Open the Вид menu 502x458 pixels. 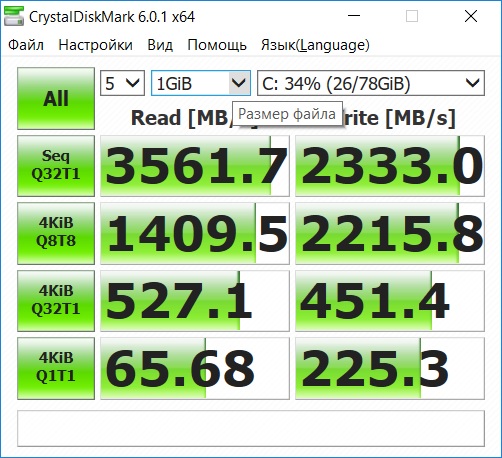click(x=160, y=45)
